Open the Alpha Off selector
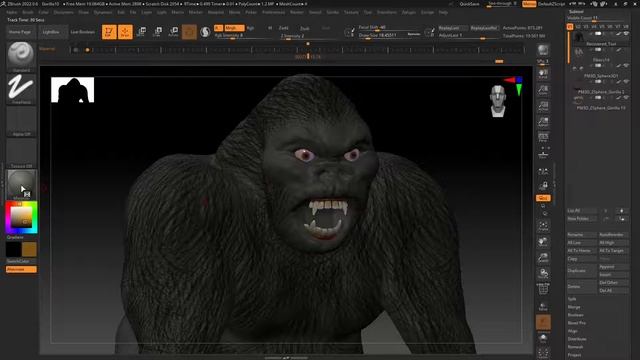Viewport: 640px width, 360px height. coord(21,121)
